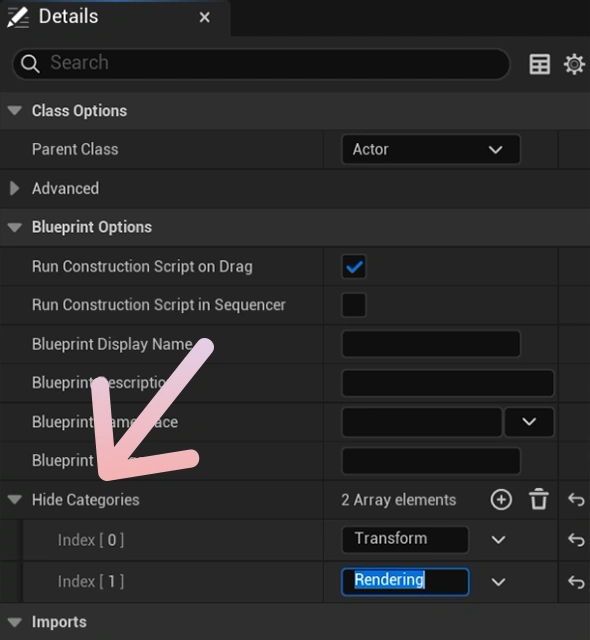Open Index 1 element options chevron

coord(498,582)
